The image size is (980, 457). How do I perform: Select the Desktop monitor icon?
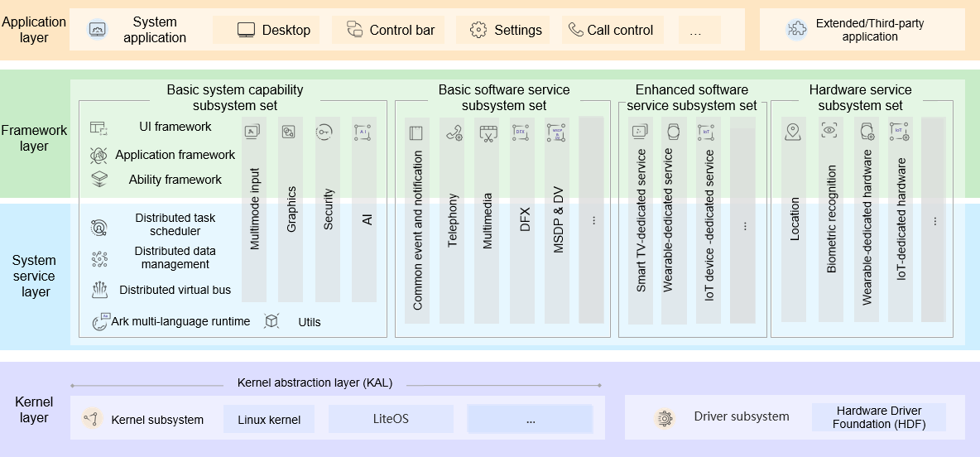tap(246, 31)
